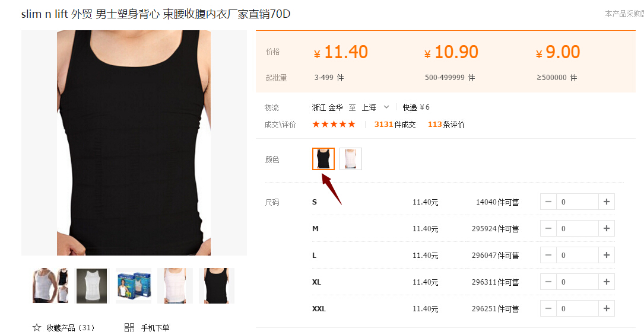Click the plus icon for size S
This screenshot has height=335, width=644.
[x=606, y=202]
